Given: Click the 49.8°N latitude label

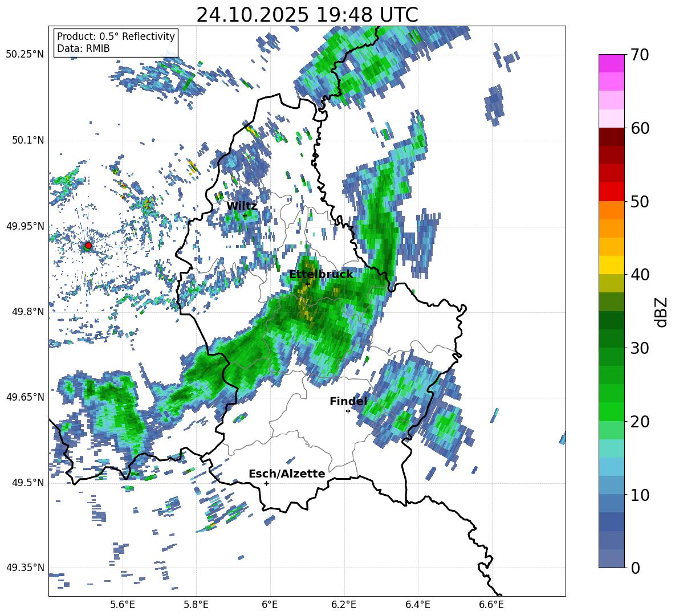Looking at the screenshot, I should point(28,312).
